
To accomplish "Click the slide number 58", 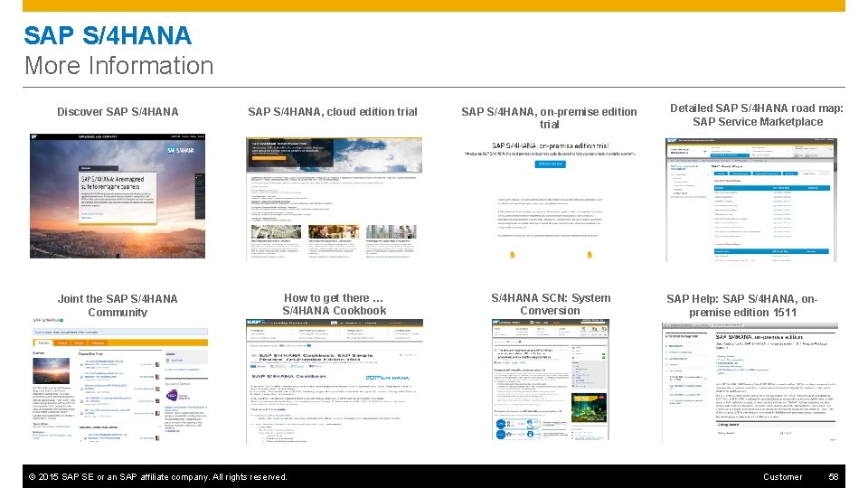I will click(x=833, y=477).
